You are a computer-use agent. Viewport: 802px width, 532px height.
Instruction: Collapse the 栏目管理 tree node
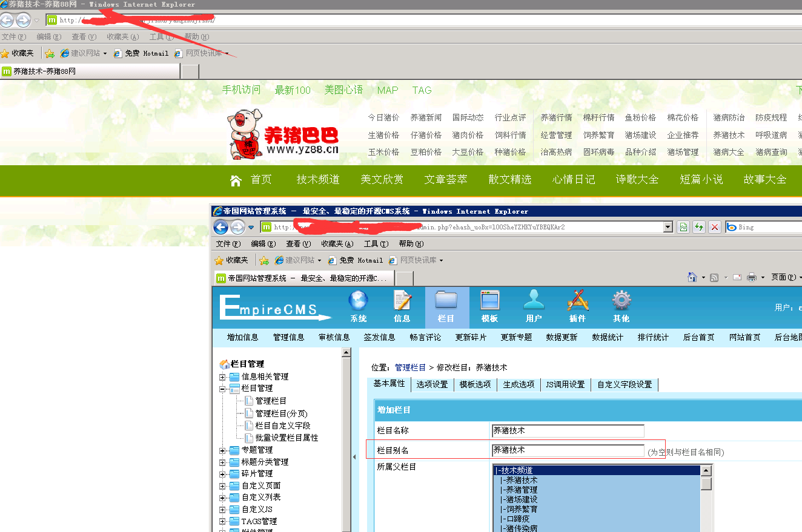[x=222, y=389]
